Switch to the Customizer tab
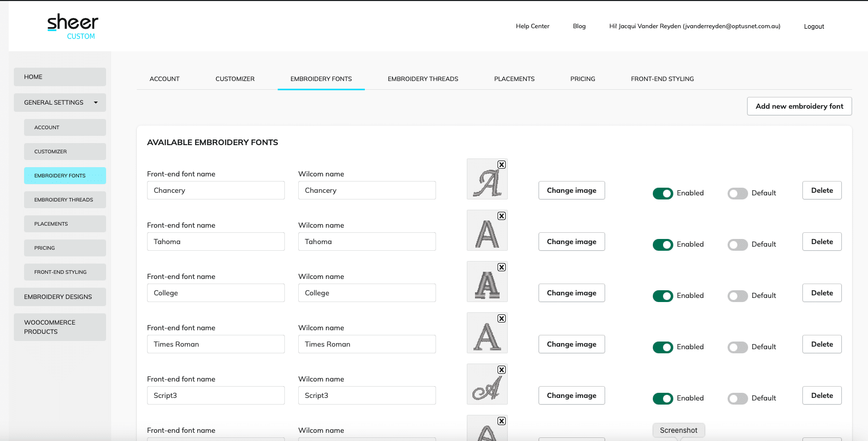The height and width of the screenshot is (441, 868). (x=235, y=79)
